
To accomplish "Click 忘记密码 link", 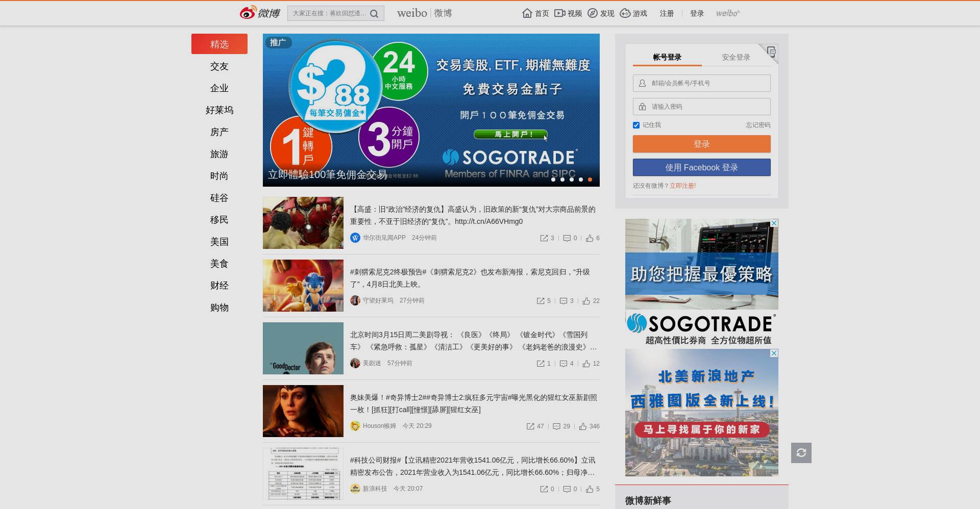I will (x=758, y=125).
